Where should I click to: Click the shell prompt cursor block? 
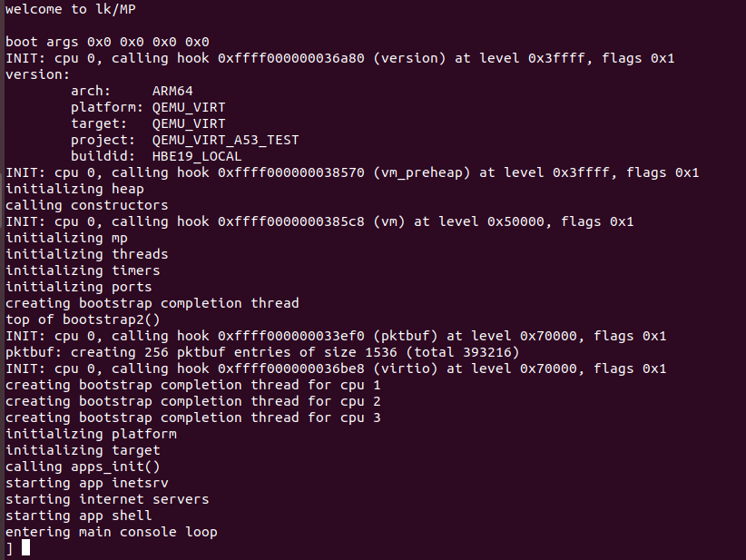pyautogui.click(x=25, y=547)
